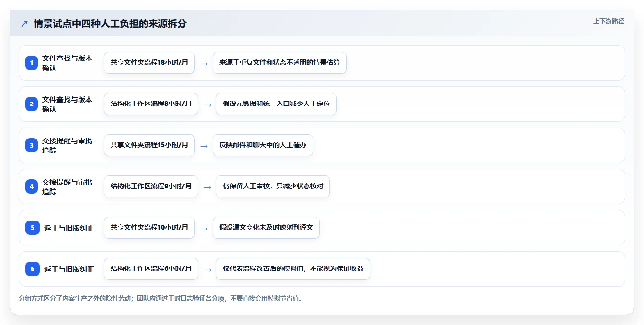The image size is (644, 325).
Task: Click the arrow after 共享文件夹流程10小时/月
Action: point(204,228)
